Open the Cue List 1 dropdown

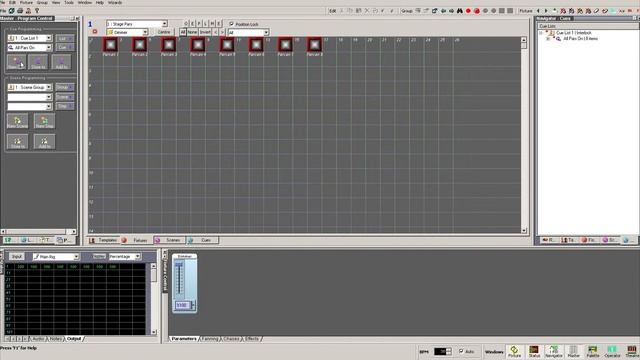point(49,38)
